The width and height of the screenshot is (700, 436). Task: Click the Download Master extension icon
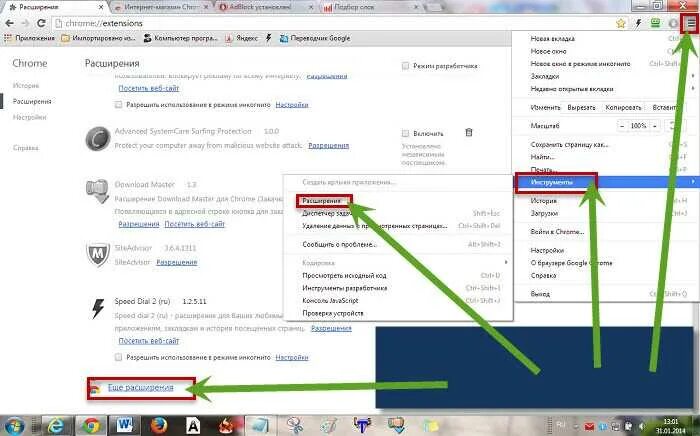point(97,191)
